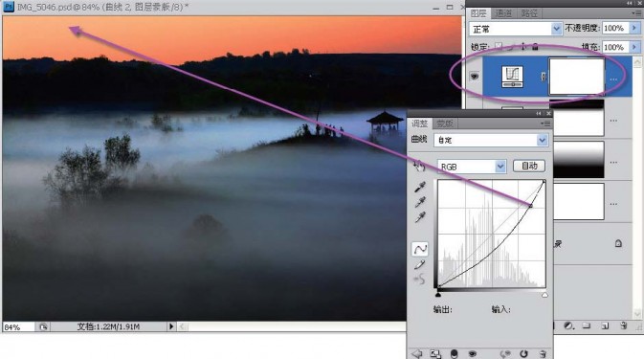The height and width of the screenshot is (359, 644).
Task: Toggle lock image pixels brush icon
Action: pyautogui.click(x=511, y=46)
